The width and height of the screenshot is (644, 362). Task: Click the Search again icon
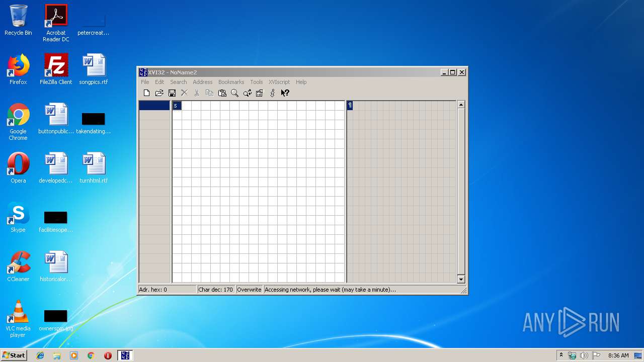point(247,93)
